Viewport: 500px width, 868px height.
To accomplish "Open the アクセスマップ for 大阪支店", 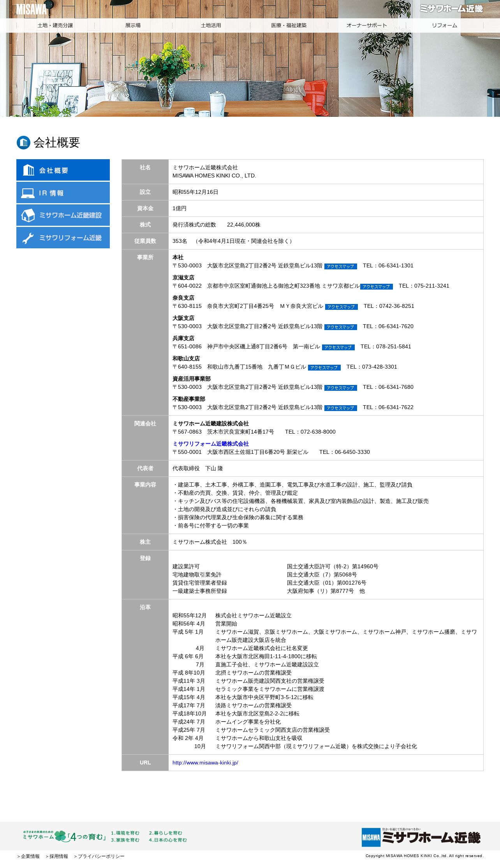I will [x=341, y=327].
